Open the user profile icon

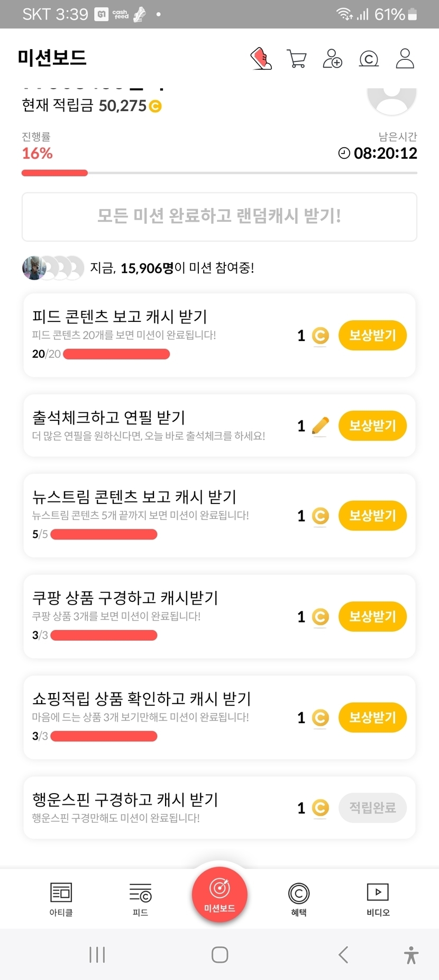pyautogui.click(x=405, y=58)
